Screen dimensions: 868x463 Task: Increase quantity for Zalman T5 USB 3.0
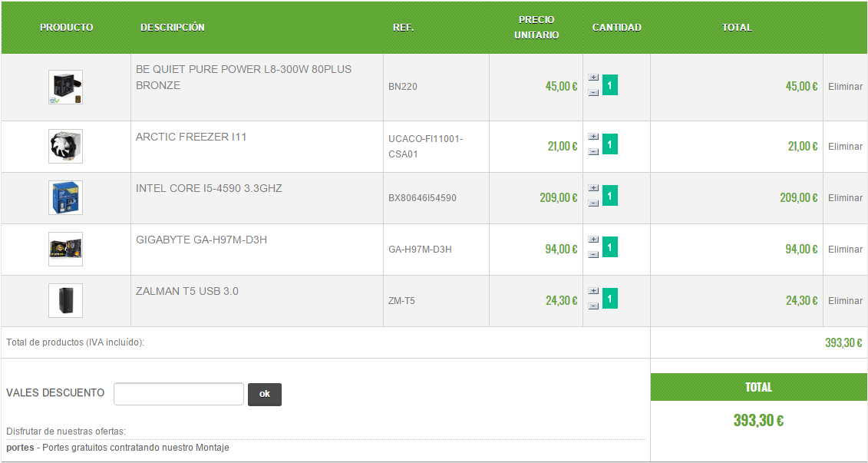pyautogui.click(x=593, y=291)
